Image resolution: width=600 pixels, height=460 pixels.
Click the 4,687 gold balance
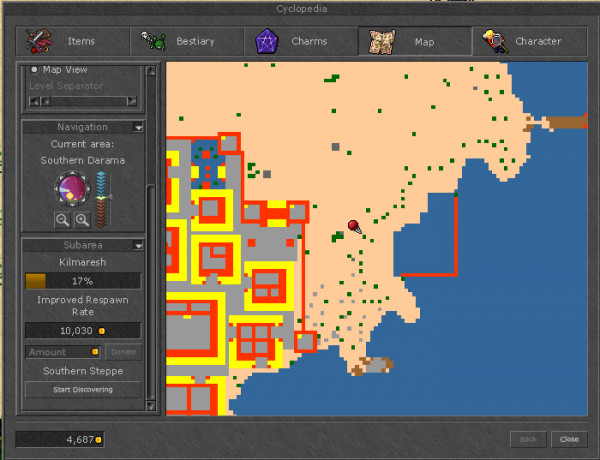[x=60, y=440]
